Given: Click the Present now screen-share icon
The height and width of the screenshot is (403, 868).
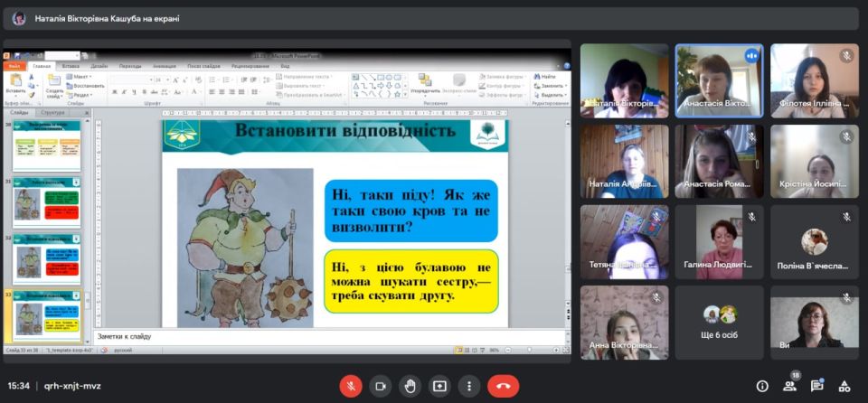Looking at the screenshot, I should point(439,386).
